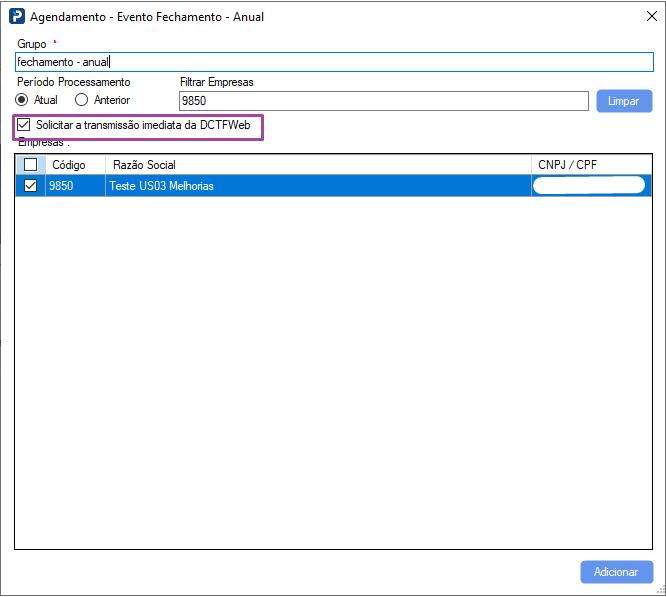
Task: Click the Período Processamento label
Action: pos(73,82)
